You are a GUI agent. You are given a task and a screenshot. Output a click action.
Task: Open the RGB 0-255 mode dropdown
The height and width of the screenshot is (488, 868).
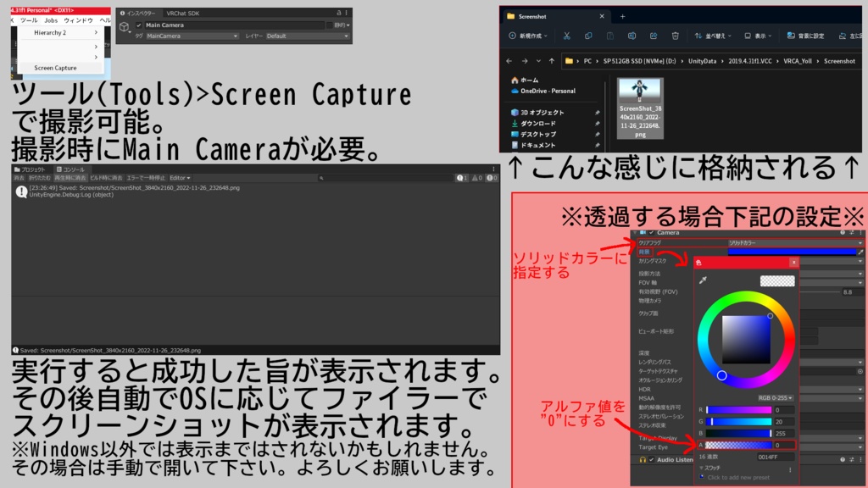tap(776, 396)
